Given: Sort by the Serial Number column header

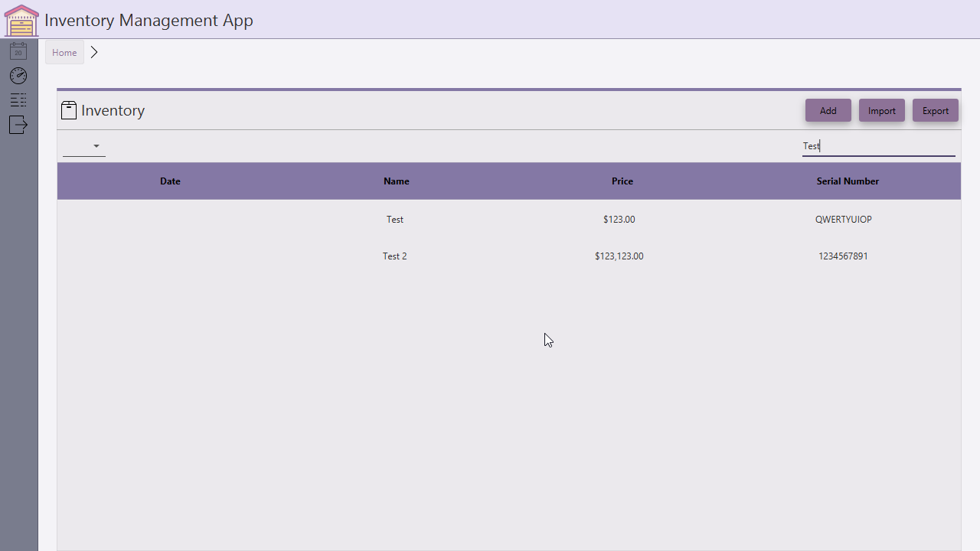Looking at the screenshot, I should pyautogui.click(x=848, y=181).
